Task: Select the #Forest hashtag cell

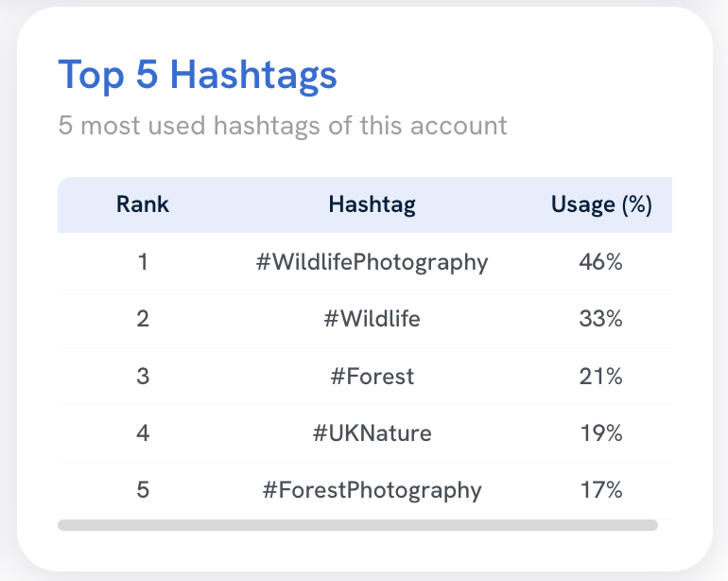Action: pyautogui.click(x=372, y=377)
